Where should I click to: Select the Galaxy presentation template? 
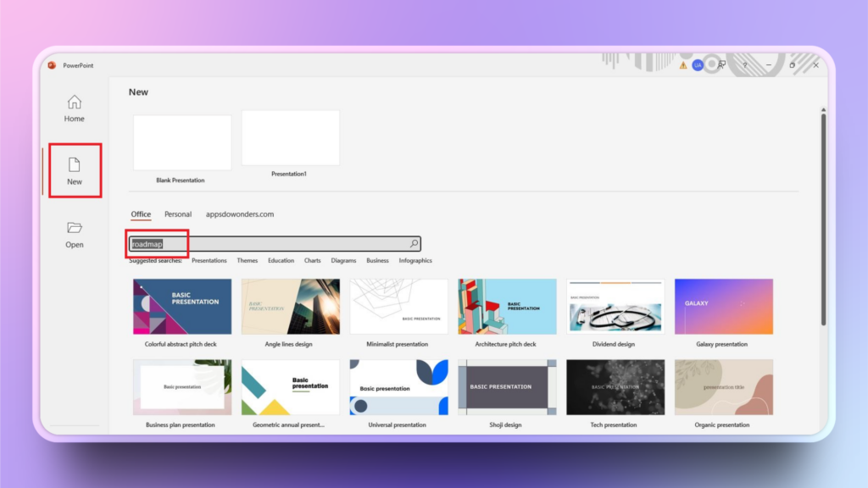723,307
